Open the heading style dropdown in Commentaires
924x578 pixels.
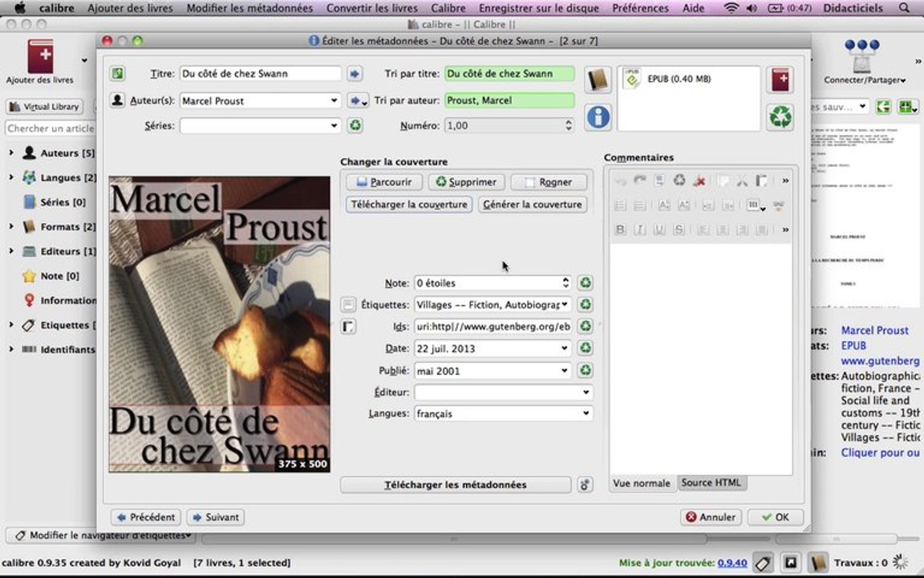click(756, 206)
